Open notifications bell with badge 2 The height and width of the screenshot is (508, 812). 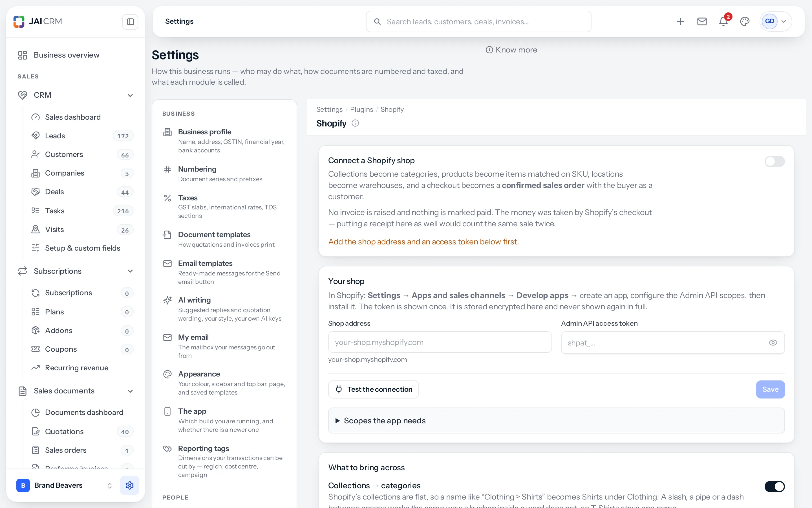pos(723,21)
